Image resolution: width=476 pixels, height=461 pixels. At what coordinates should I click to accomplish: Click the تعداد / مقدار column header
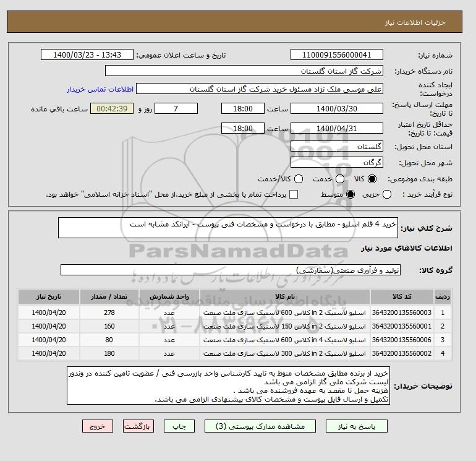coord(109,296)
